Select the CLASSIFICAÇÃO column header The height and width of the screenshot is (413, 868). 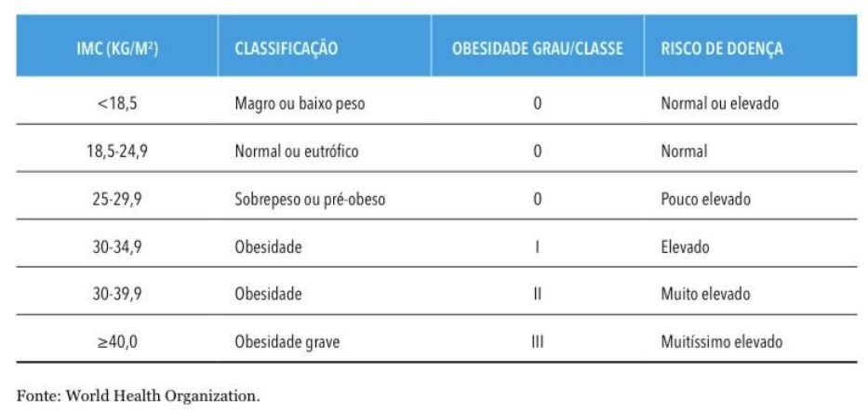click(x=286, y=48)
